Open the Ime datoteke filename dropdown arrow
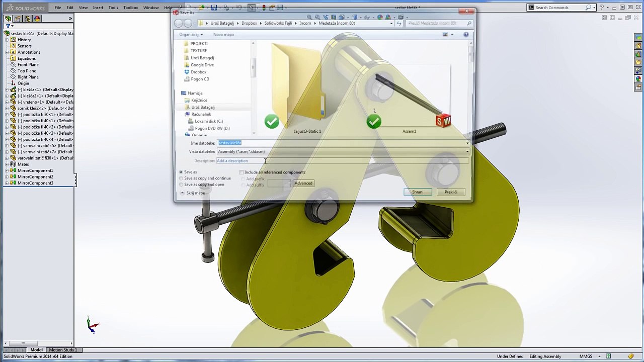 [x=467, y=143]
